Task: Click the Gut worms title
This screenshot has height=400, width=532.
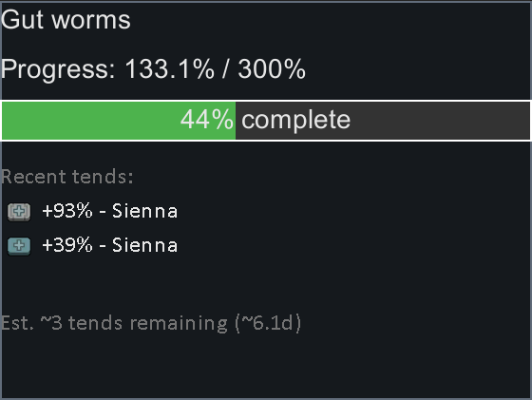Action: [66, 20]
